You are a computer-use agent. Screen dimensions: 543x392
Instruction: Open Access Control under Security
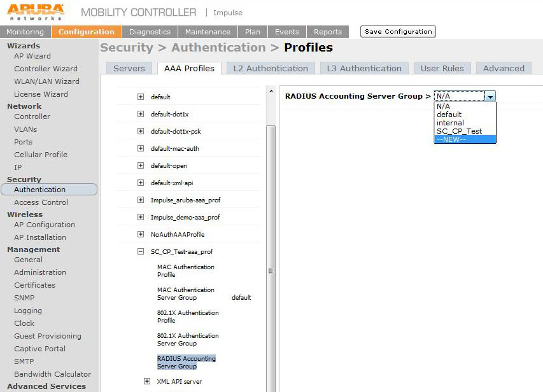(41, 202)
